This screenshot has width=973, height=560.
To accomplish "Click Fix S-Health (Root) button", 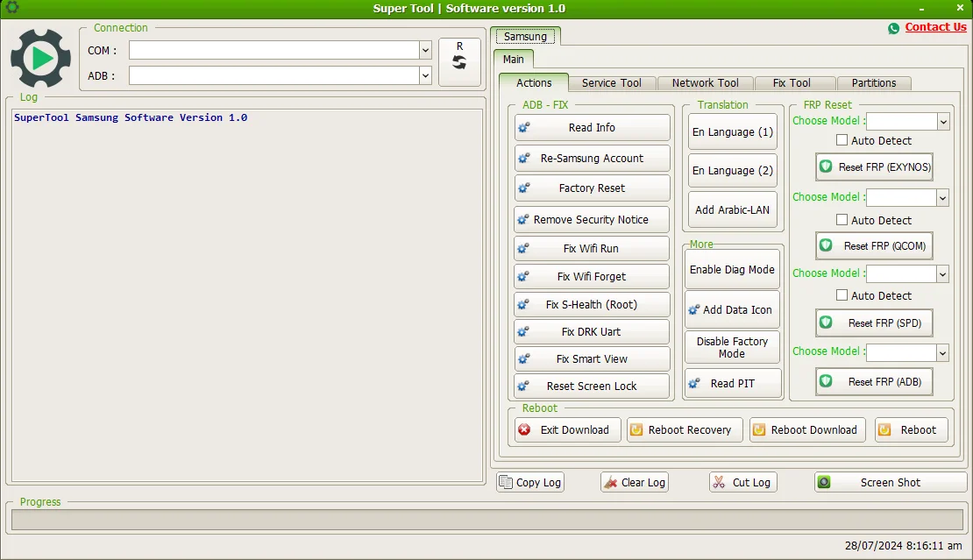I will point(592,304).
